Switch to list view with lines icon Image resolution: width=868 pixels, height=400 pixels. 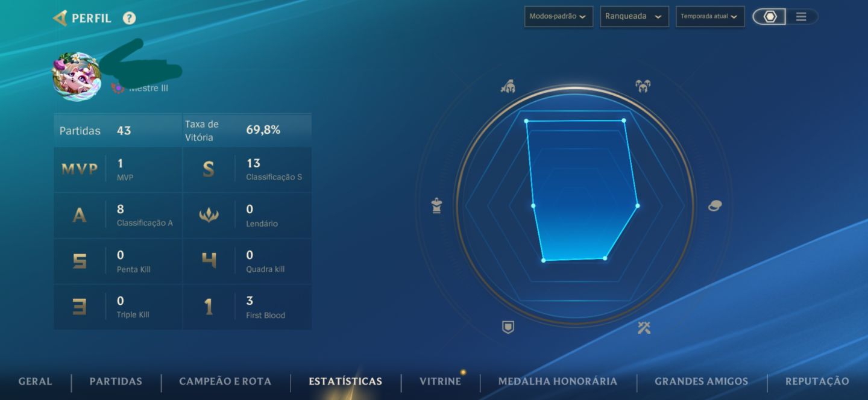[x=801, y=17]
